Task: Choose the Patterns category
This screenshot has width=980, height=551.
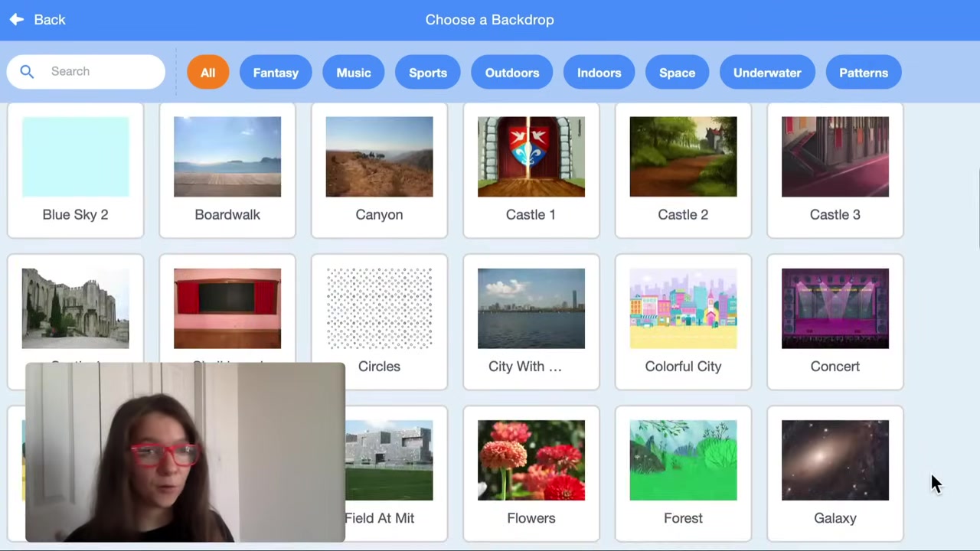Action: 863,73
